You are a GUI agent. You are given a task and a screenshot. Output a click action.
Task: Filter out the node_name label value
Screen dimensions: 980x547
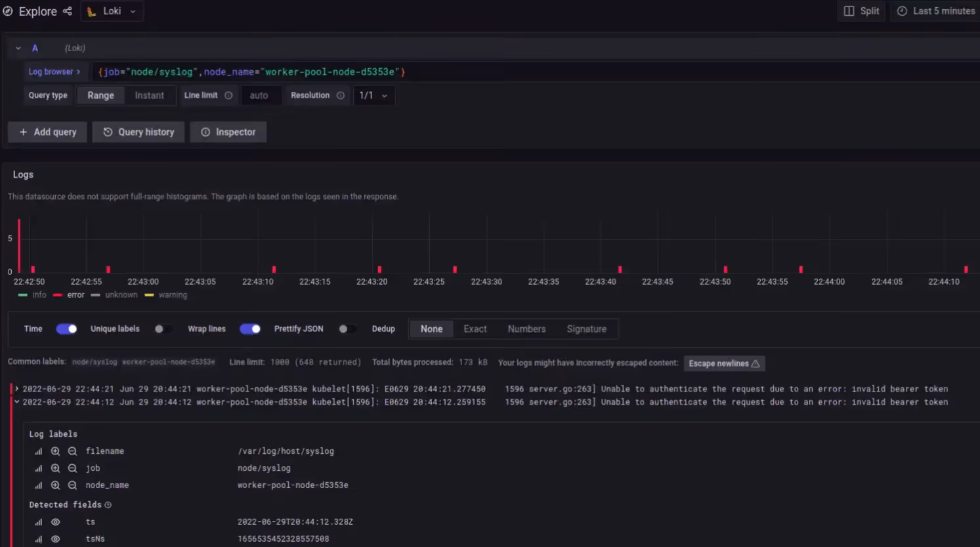pos(72,485)
